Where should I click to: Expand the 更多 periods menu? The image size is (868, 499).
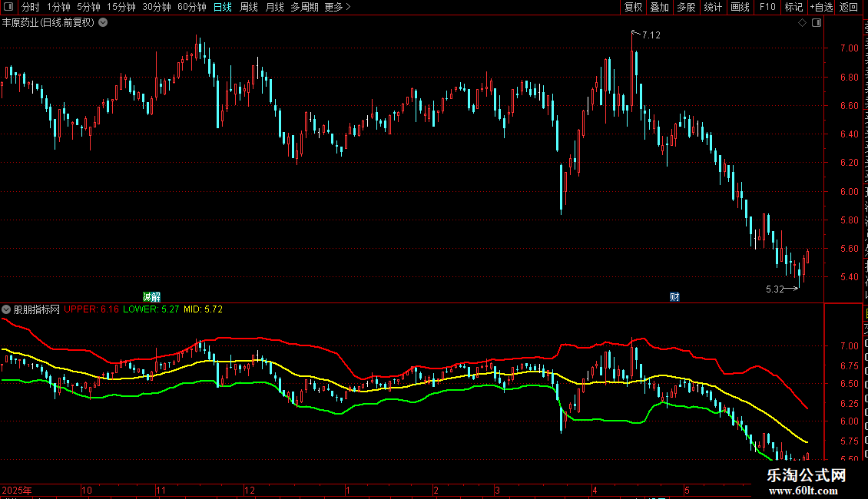coord(338,7)
